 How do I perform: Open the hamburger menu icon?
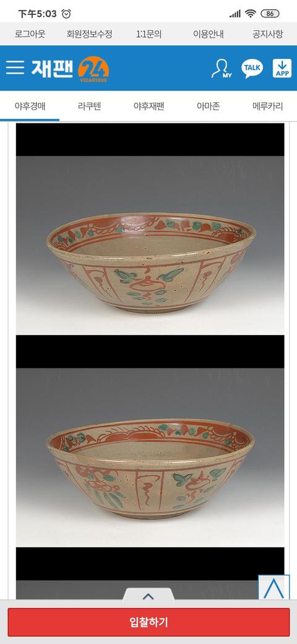coord(15,67)
